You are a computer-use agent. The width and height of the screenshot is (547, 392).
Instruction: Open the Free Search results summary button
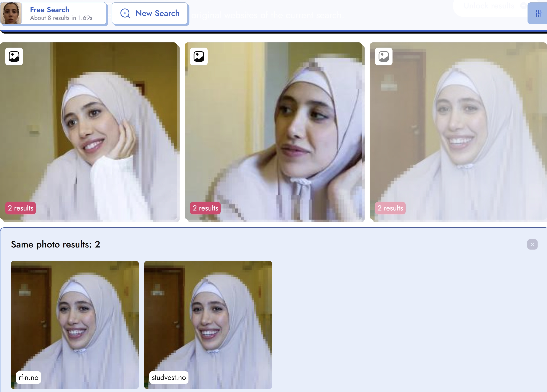pos(53,13)
